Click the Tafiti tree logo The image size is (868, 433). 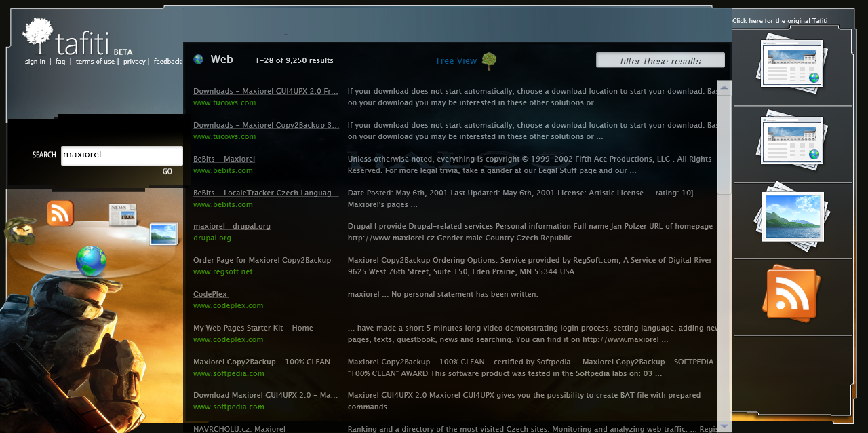[x=37, y=35]
